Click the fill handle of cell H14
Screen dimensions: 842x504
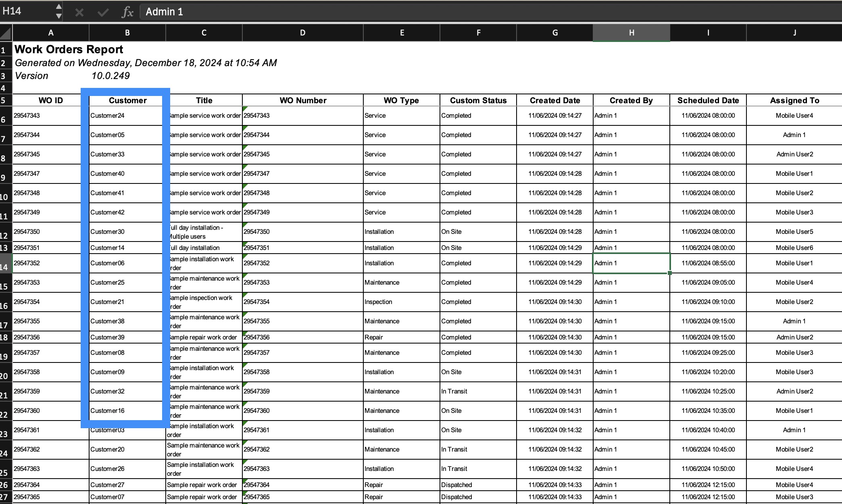pos(670,273)
